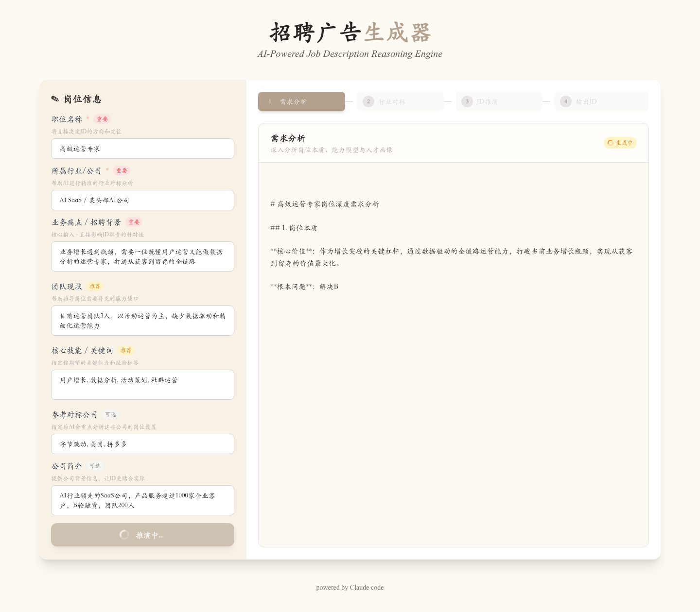Viewport: 700px width, 612px height.
Task: Click the 重要 badge beside 业务痛点 label
Action: click(x=134, y=222)
